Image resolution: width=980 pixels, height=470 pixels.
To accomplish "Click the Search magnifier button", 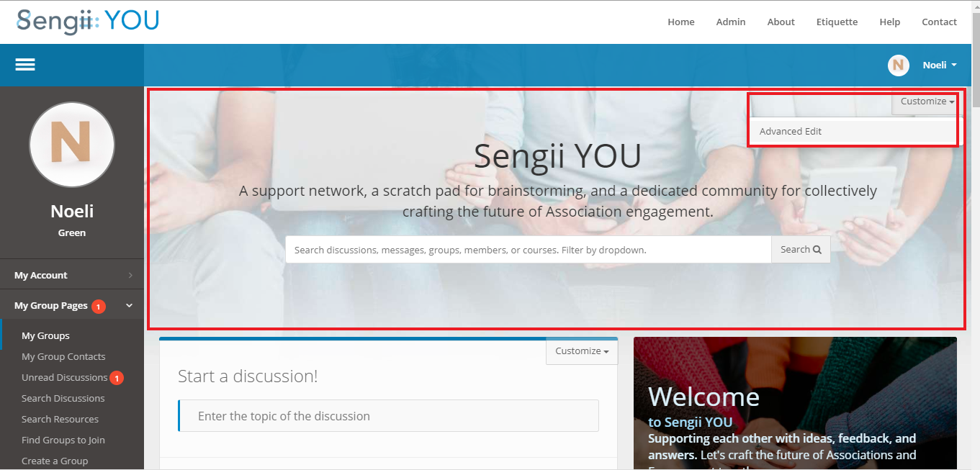I will pyautogui.click(x=801, y=250).
